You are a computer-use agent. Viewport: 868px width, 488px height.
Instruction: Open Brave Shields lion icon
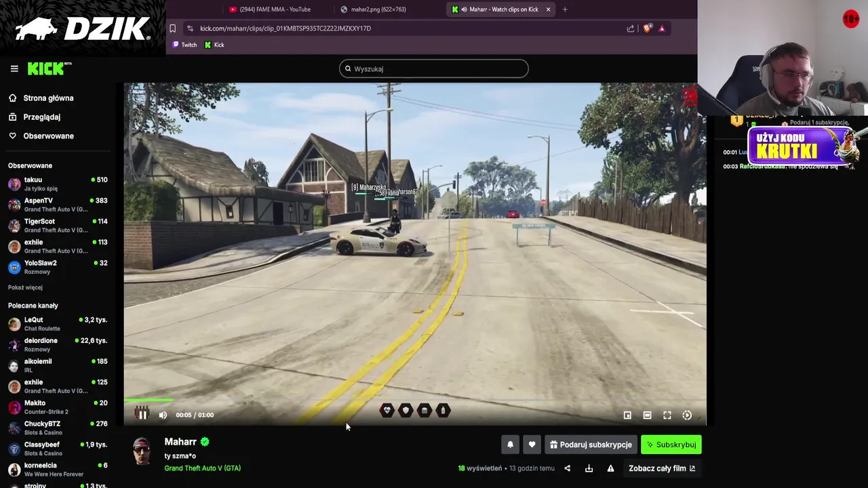(648, 28)
